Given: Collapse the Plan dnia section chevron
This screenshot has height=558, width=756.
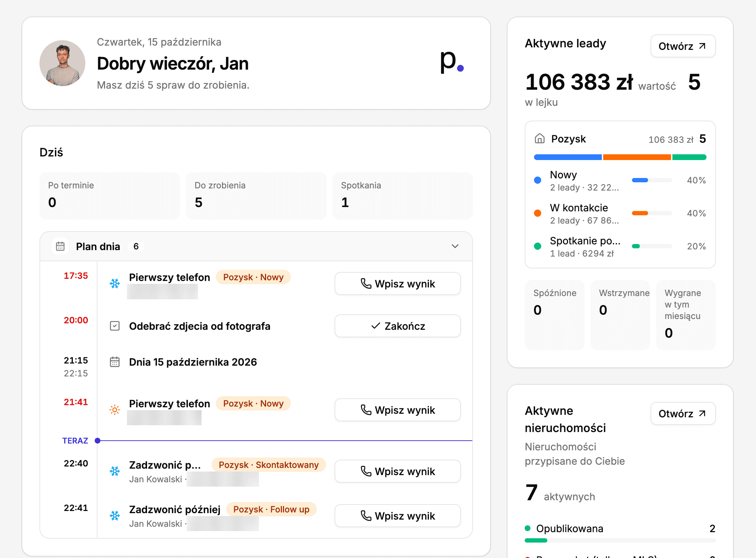Looking at the screenshot, I should point(455,246).
